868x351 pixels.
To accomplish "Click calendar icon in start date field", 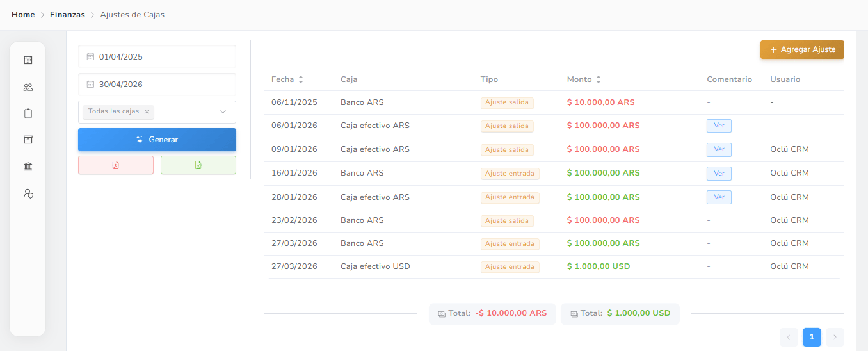I will (x=90, y=56).
